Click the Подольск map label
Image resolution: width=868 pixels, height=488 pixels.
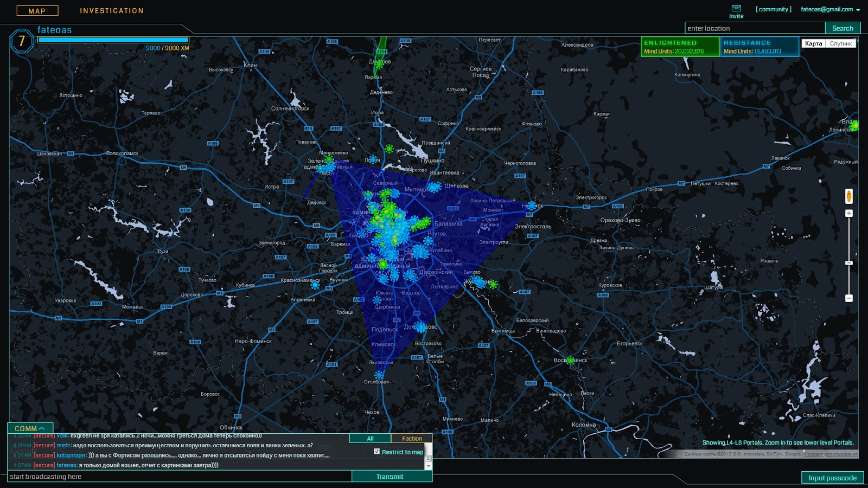tap(385, 329)
